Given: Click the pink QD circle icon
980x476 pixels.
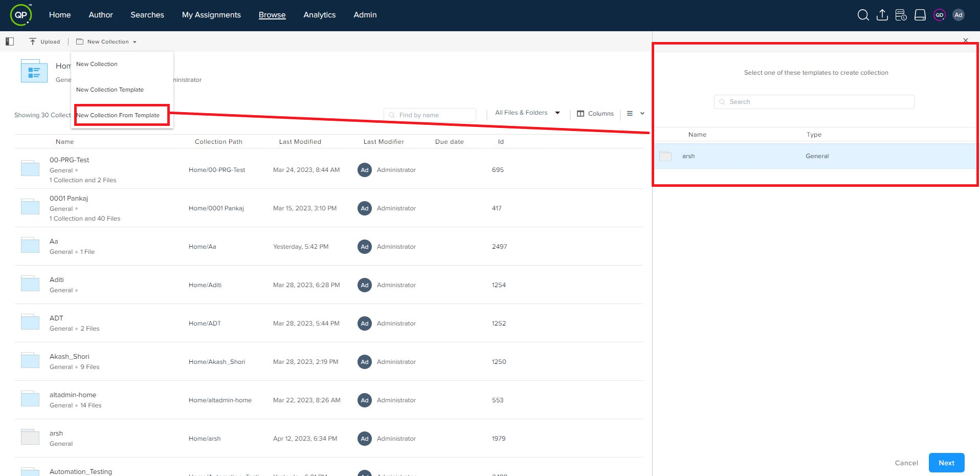Looking at the screenshot, I should click(939, 15).
